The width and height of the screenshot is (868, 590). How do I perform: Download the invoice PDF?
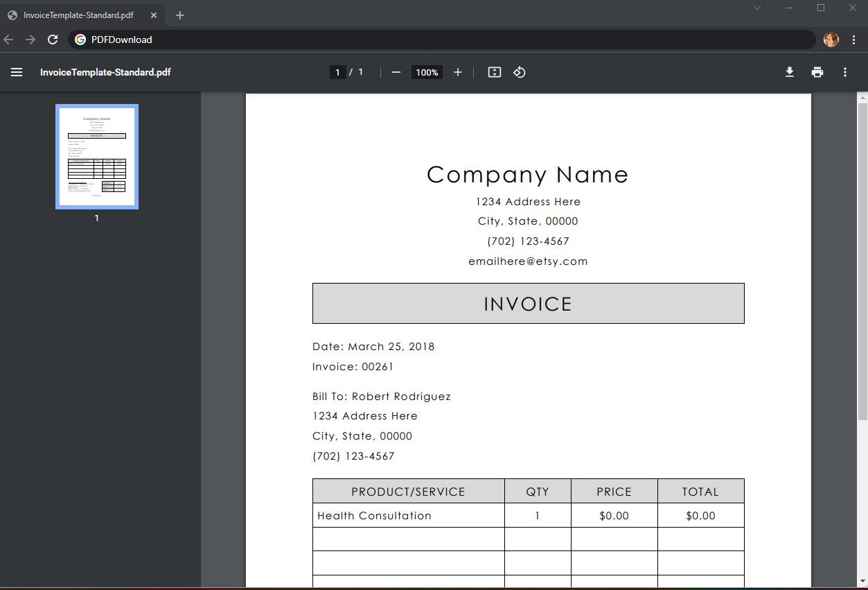(x=789, y=72)
